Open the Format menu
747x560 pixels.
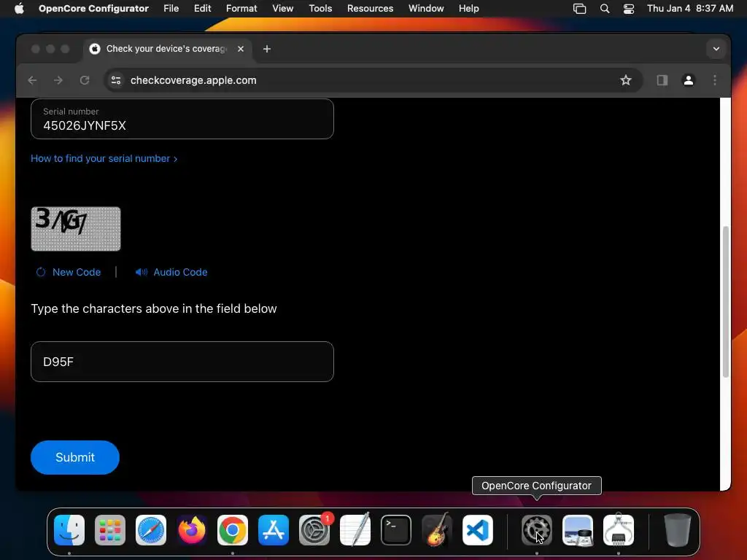(x=241, y=8)
